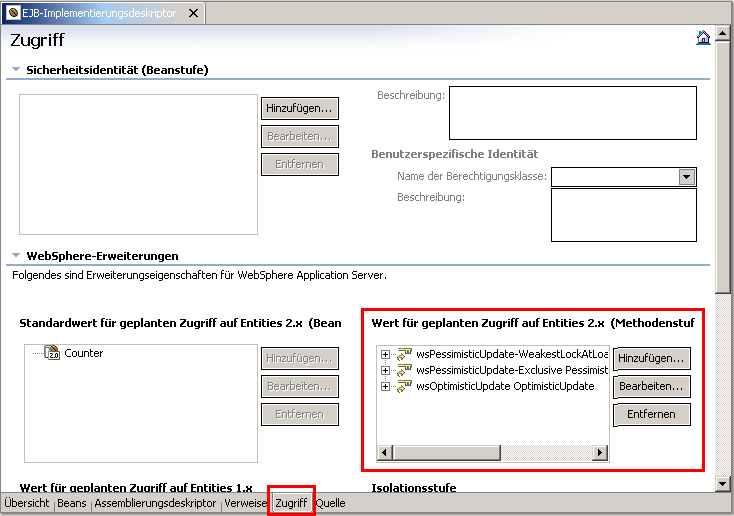Click Hinzufügen next to the Counter list
The width and height of the screenshot is (734, 516).
(x=300, y=358)
